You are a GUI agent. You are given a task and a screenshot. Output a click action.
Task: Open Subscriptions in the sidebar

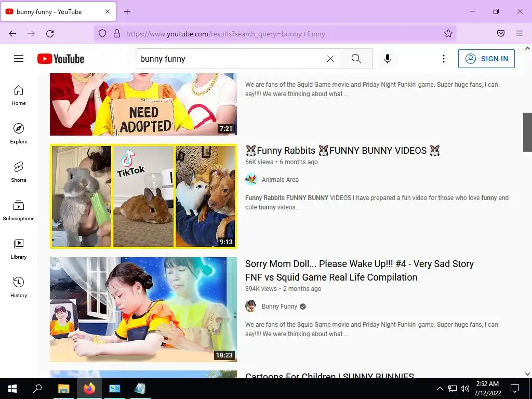19,210
